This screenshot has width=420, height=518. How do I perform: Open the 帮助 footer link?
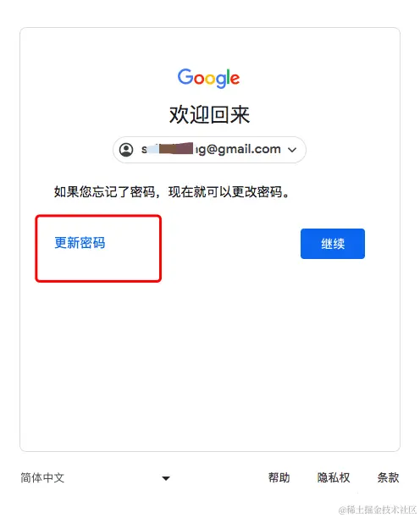(x=279, y=477)
